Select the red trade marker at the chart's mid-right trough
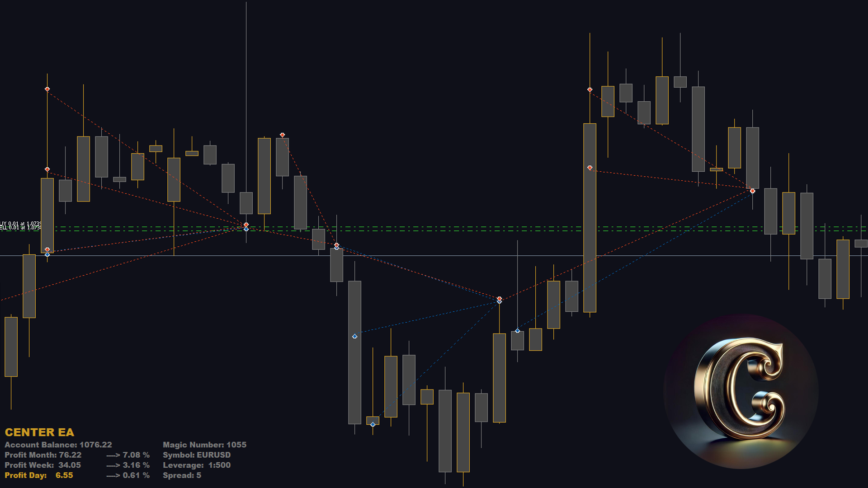This screenshot has height=488, width=868. 499,299
